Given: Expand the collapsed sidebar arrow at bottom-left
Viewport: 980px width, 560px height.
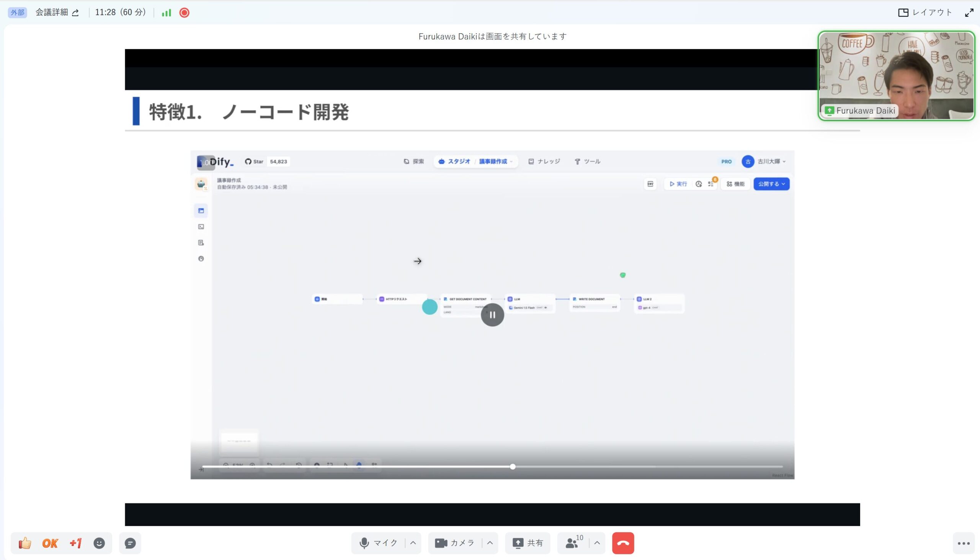Looking at the screenshot, I should click(201, 469).
